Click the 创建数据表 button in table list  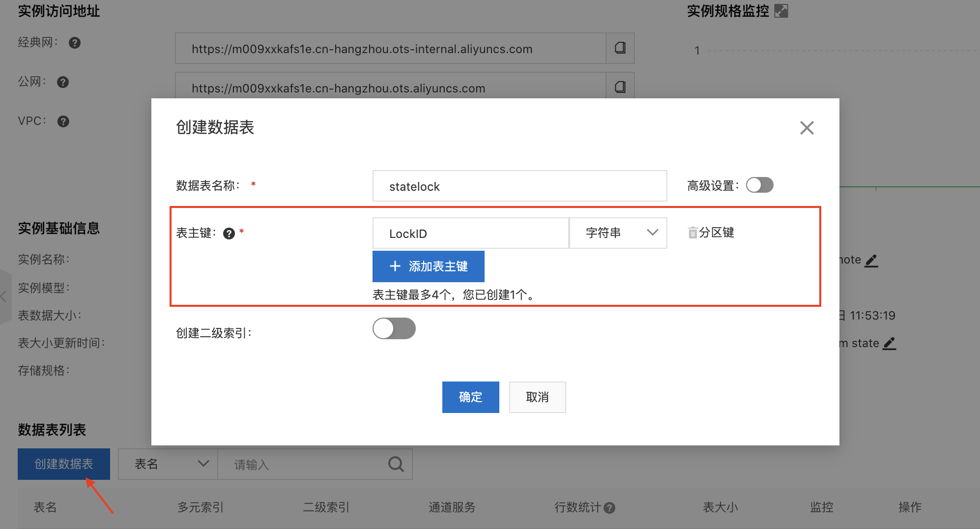pyautogui.click(x=64, y=464)
